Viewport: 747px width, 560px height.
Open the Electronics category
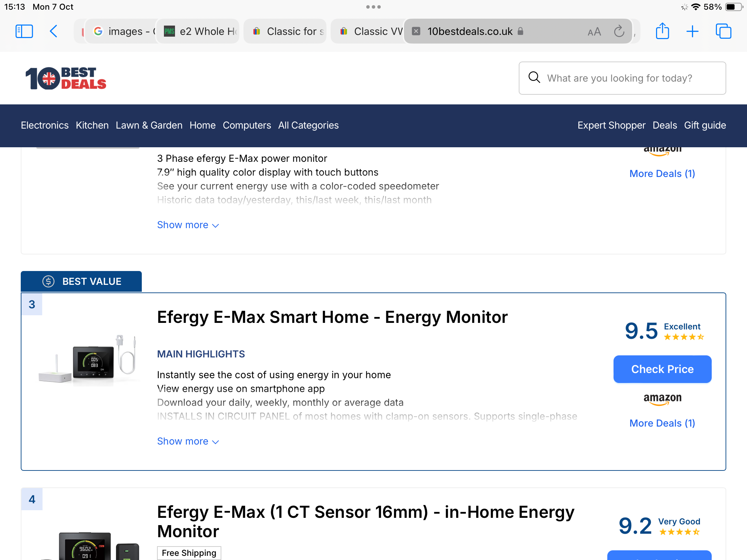click(x=45, y=125)
